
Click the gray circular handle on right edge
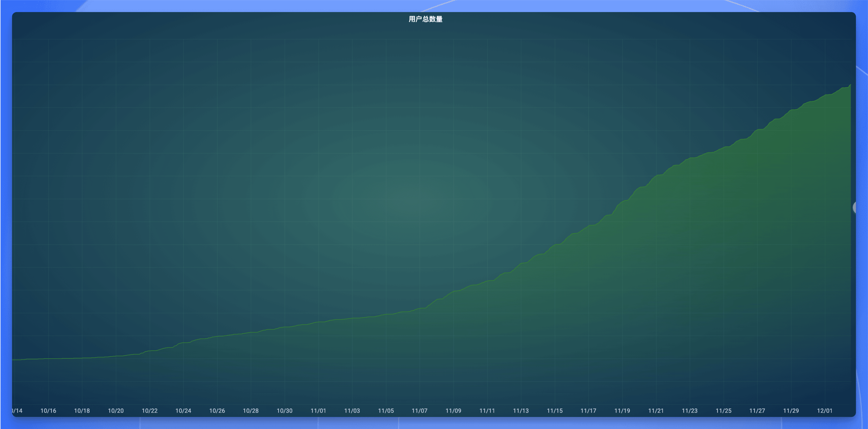coord(854,207)
